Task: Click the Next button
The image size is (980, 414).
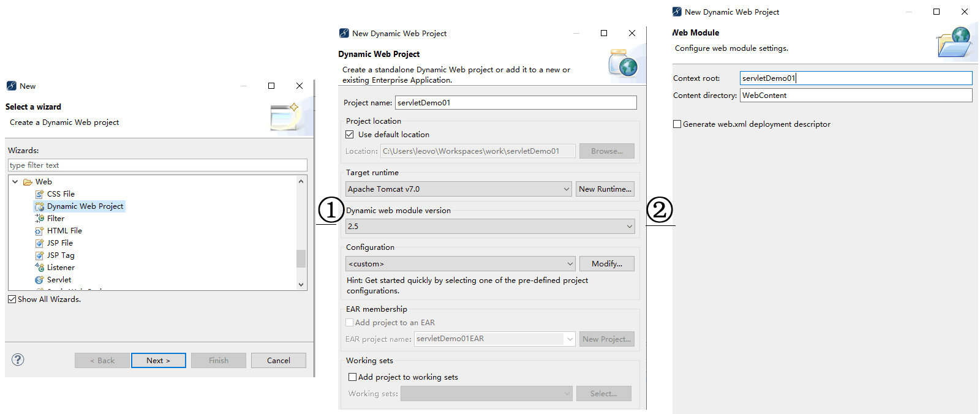Action: coord(158,361)
